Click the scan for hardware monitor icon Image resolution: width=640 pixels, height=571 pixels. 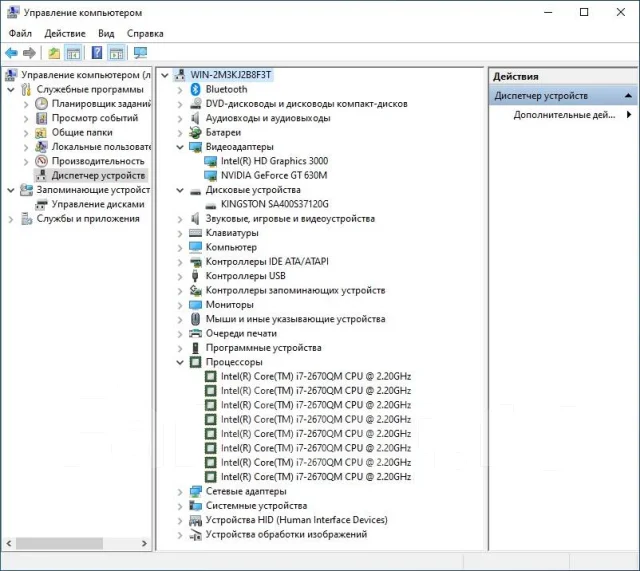[x=140, y=53]
